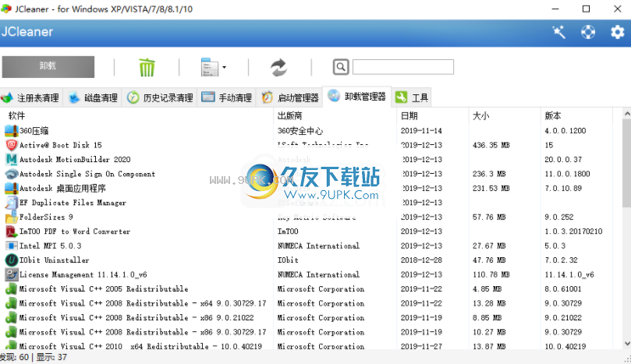Click the scrollbar up arrow
The height and width of the screenshot is (364, 631).
[x=627, y=114]
